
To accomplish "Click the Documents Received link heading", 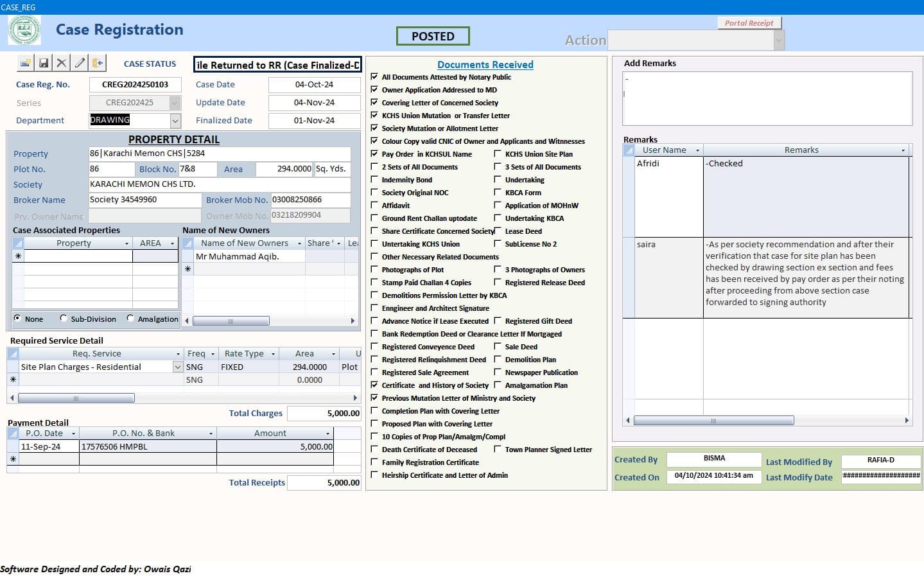I will (x=485, y=65).
